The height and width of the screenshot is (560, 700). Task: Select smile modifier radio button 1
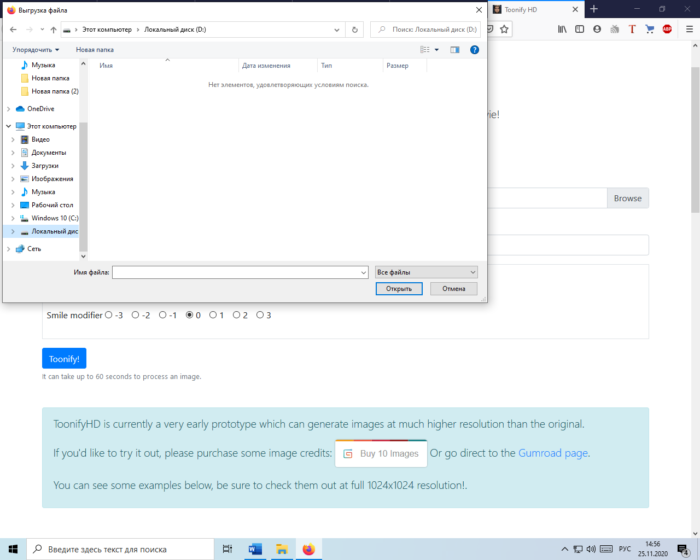(x=212, y=315)
